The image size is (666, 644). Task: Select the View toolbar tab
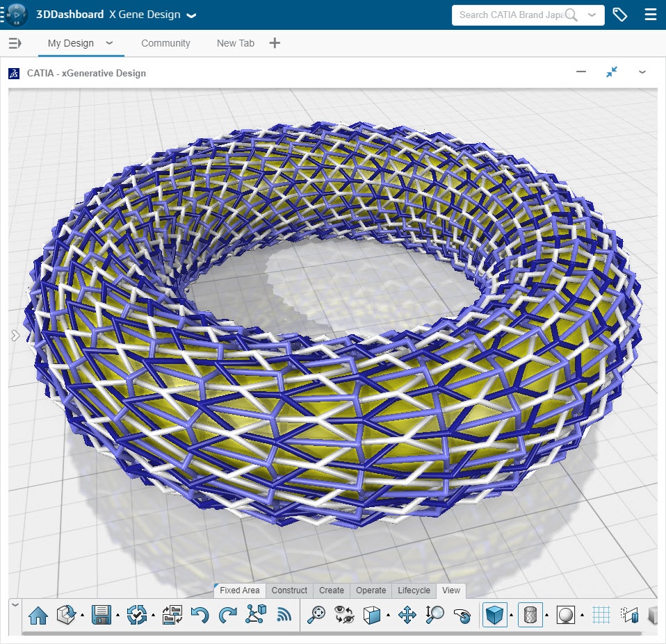click(450, 590)
